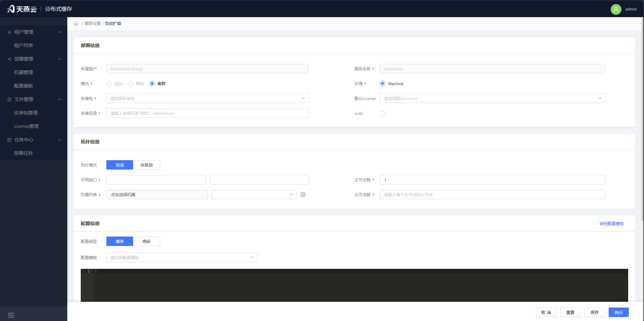The image size is (644, 321).
Task: Set config type to 缓存
Action: pyautogui.click(x=120, y=241)
